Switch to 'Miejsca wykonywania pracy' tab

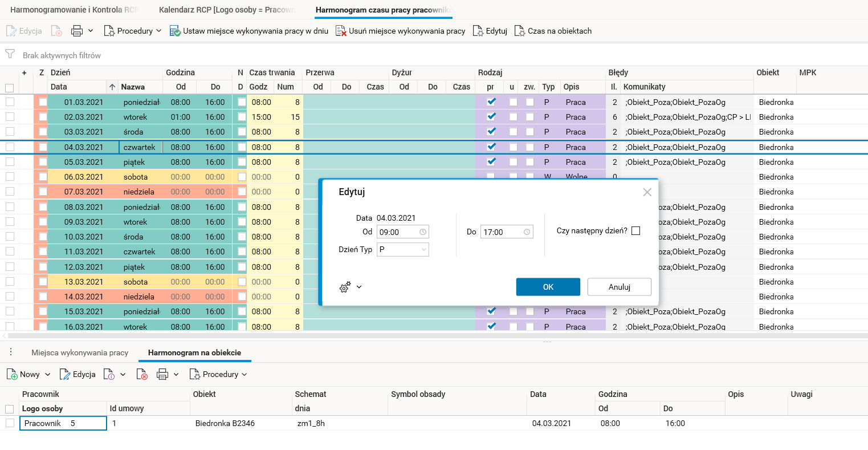[80, 352]
